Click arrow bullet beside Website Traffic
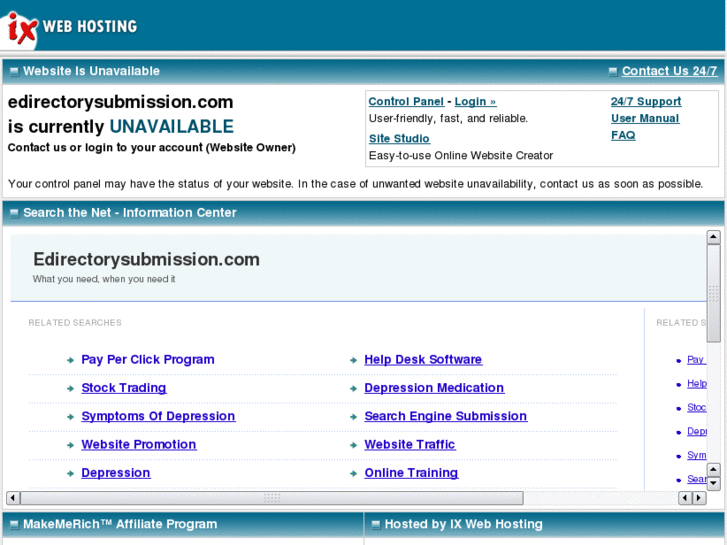This screenshot has height=545, width=727. [x=353, y=445]
